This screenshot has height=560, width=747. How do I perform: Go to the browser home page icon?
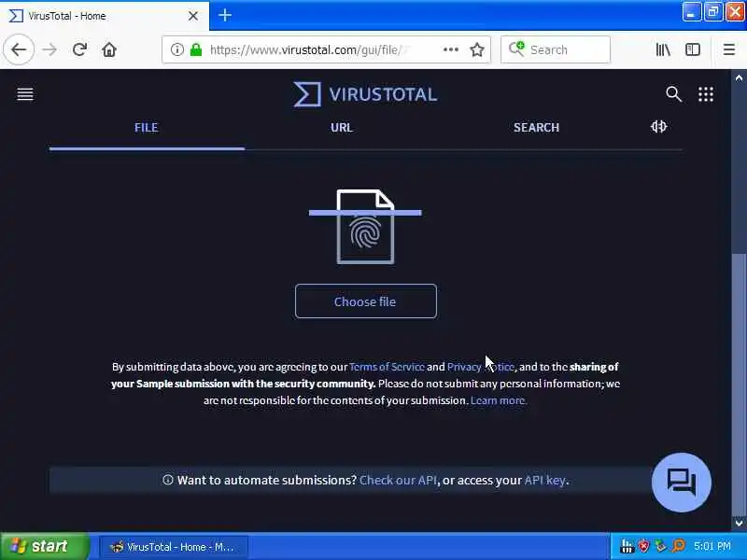(x=109, y=49)
